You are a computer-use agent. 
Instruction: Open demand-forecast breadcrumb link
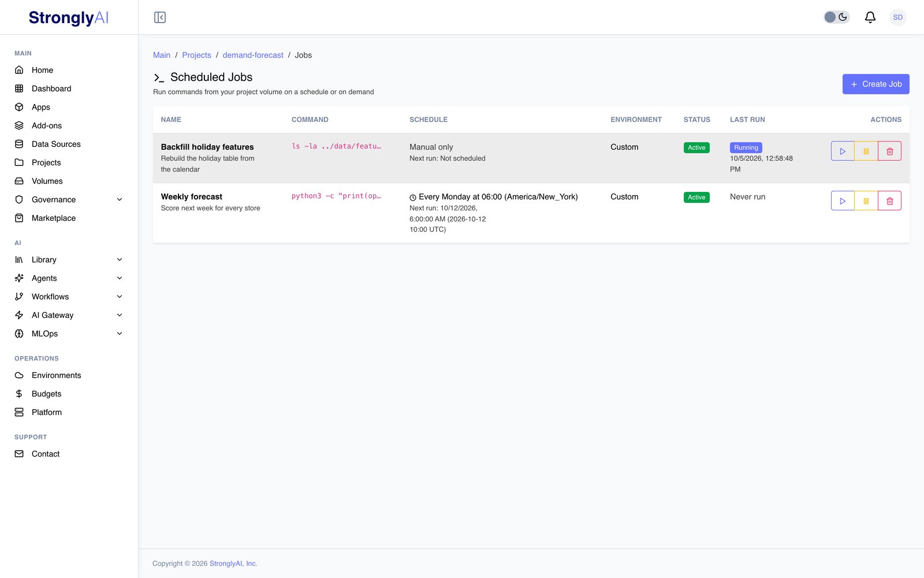coord(253,55)
